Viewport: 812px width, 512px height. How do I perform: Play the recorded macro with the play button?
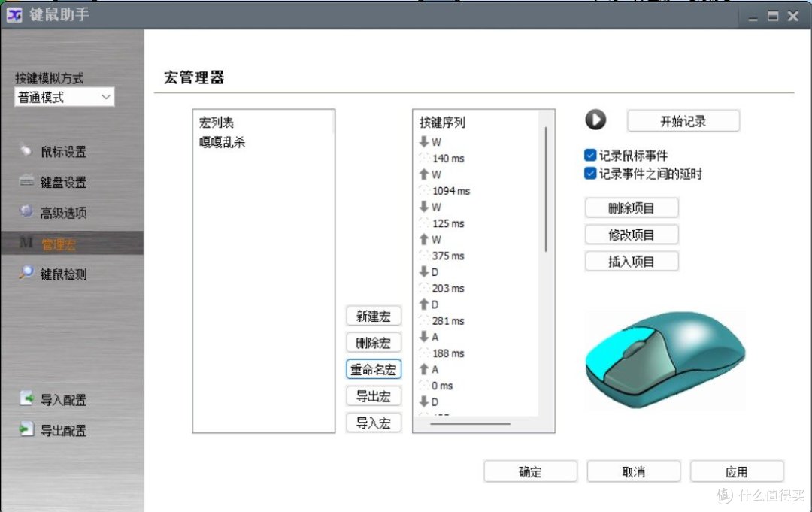(596, 120)
